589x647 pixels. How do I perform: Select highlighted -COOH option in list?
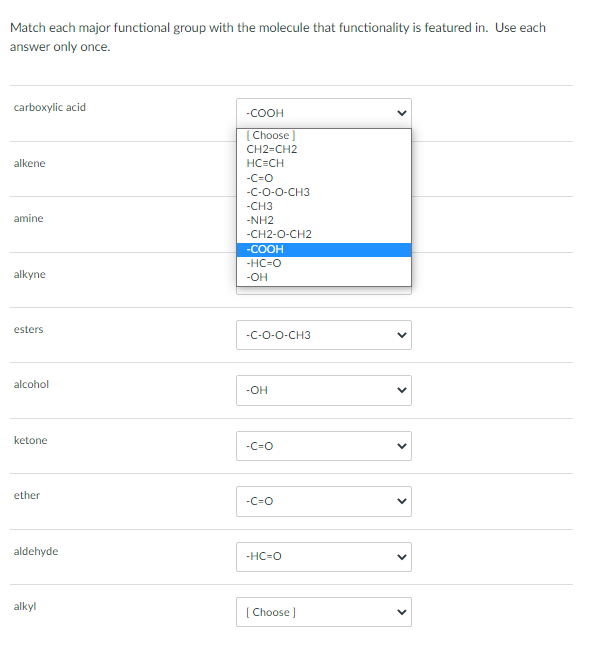click(324, 249)
